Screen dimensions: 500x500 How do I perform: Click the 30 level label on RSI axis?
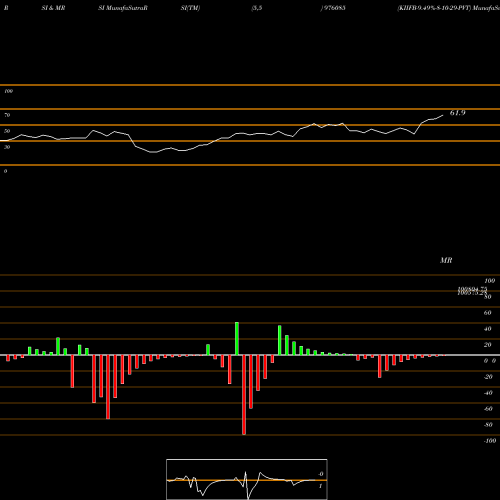point(7,147)
